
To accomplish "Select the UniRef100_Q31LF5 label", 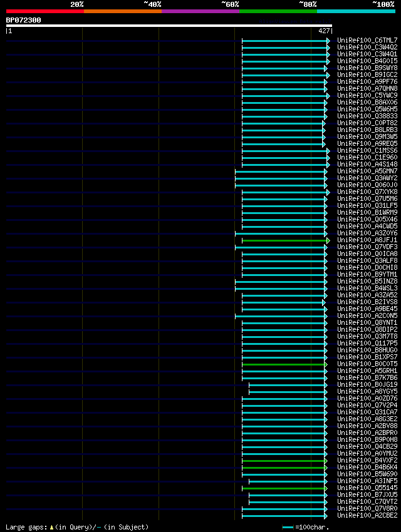I will point(367,206).
